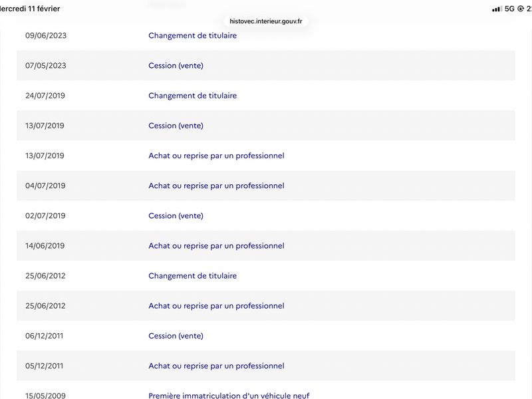
Task: Open the 13/07/2019 Achat ou reprise entry
Action: coord(216,156)
